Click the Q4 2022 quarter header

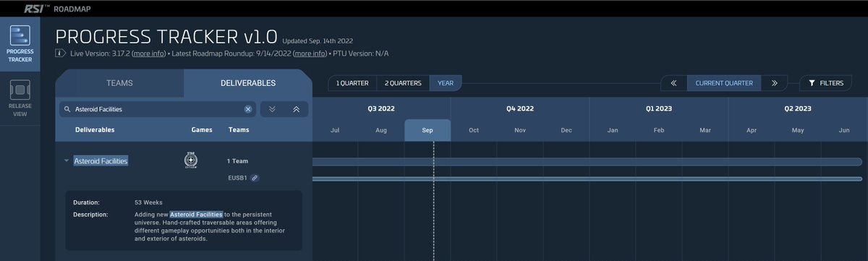520,108
